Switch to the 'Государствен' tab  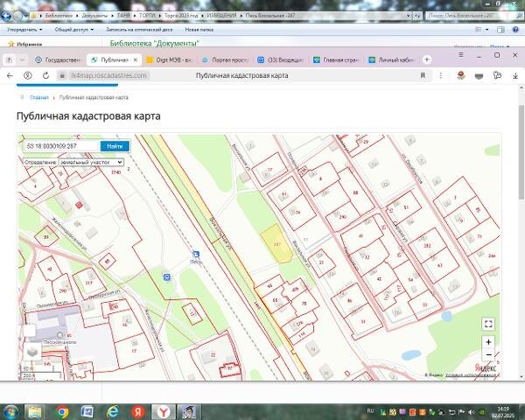(x=59, y=60)
